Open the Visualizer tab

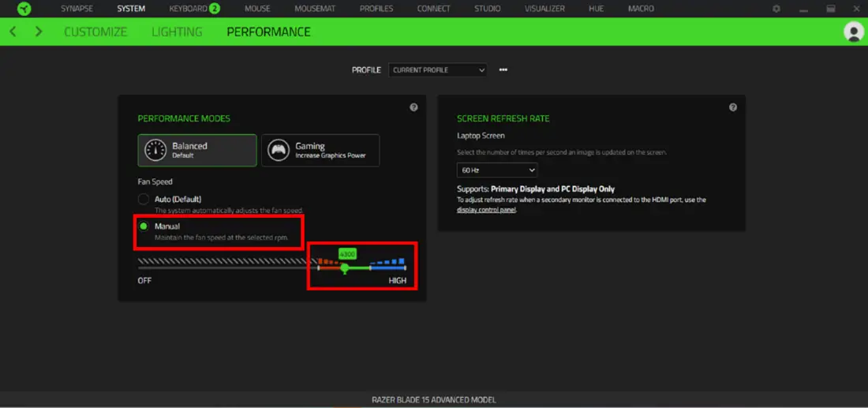pos(544,9)
